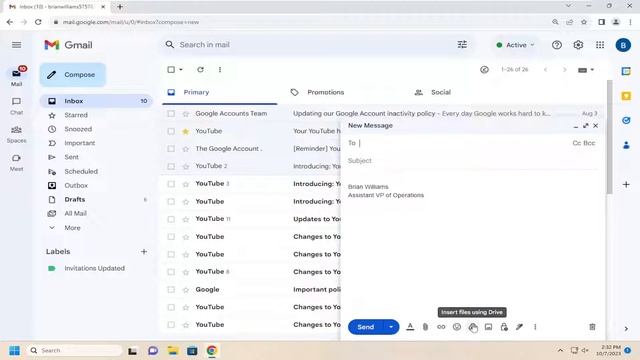Open the account avatar B
This screenshot has width=640, height=360.
pos(623,45)
